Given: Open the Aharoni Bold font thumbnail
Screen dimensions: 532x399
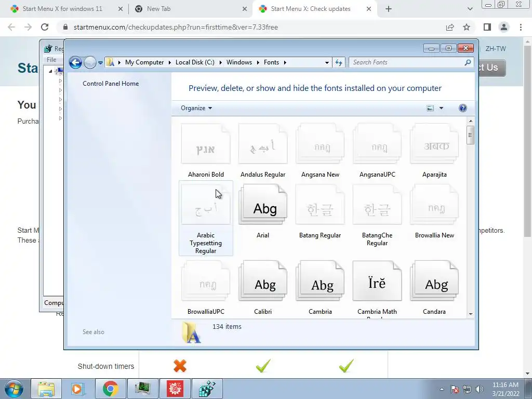Looking at the screenshot, I should [x=206, y=144].
